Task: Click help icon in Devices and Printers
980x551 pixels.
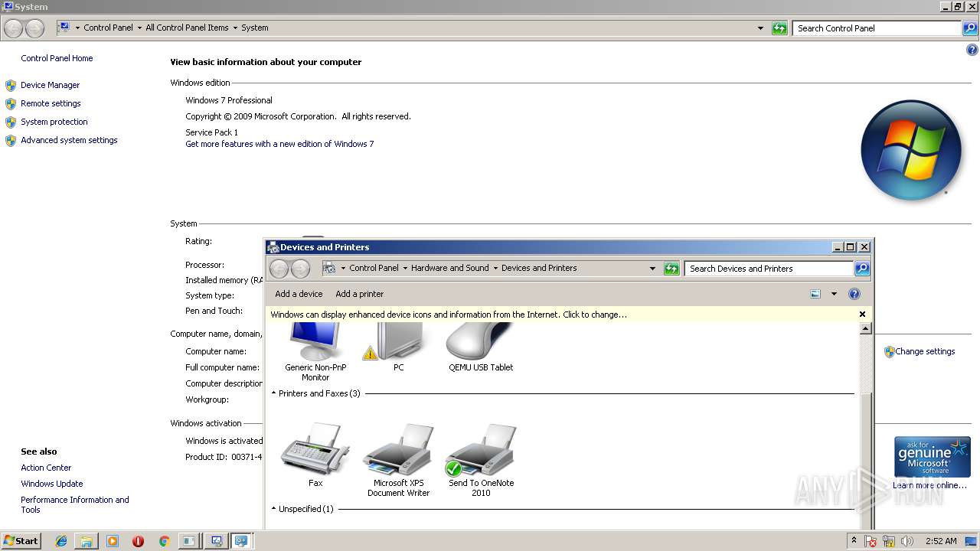Action: point(854,294)
